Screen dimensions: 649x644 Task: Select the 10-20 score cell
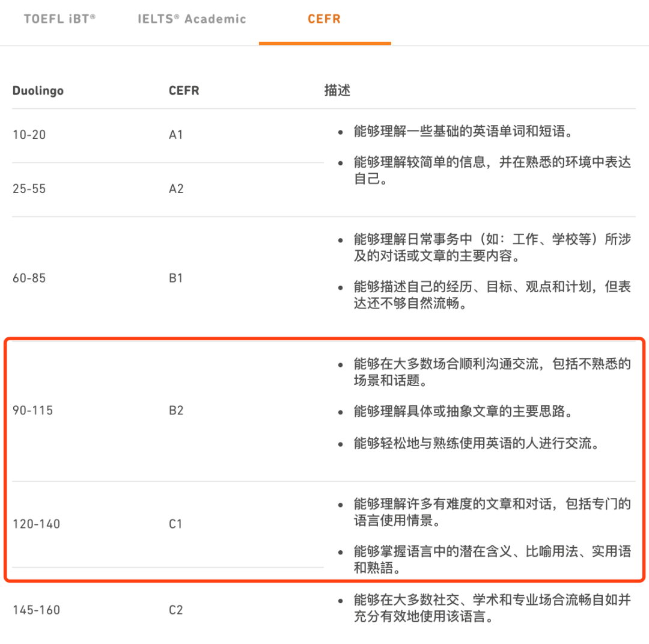29,135
